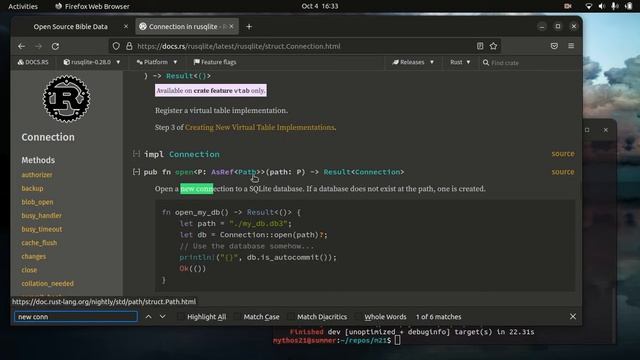Open the clock and calendar menu
The image size is (640, 360).
click(x=320, y=6)
